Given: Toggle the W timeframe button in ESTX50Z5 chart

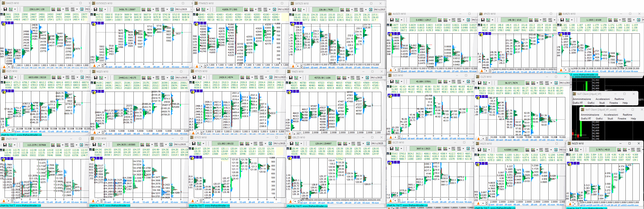Looking at the screenshot, I should click(x=99, y=23).
